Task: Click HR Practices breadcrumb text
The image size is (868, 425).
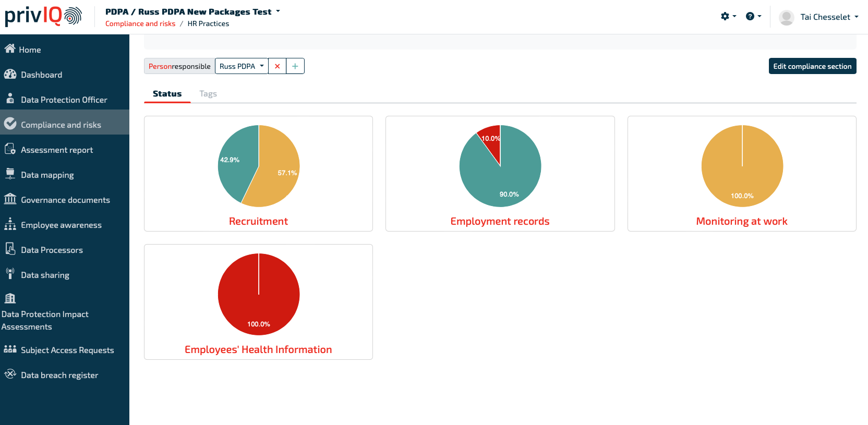Action: pyautogui.click(x=208, y=23)
